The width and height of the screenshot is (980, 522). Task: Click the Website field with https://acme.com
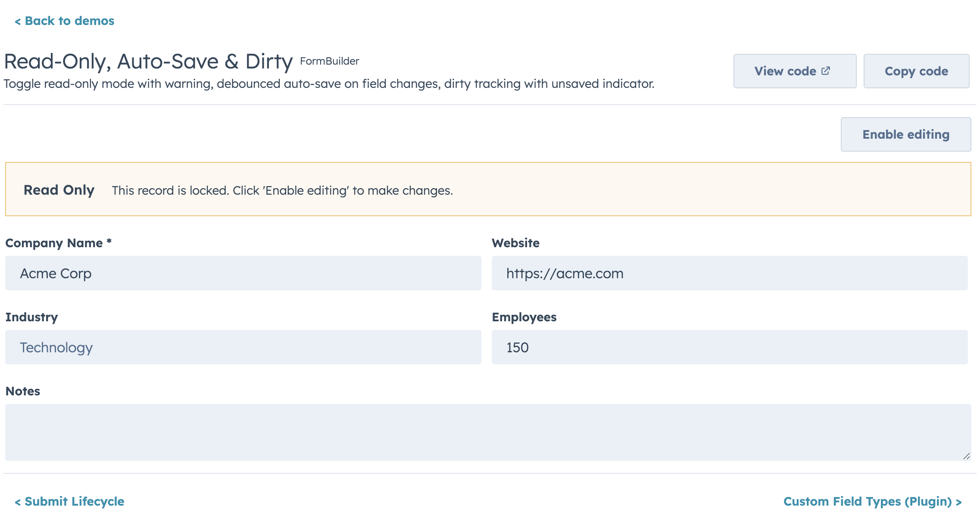click(x=729, y=273)
